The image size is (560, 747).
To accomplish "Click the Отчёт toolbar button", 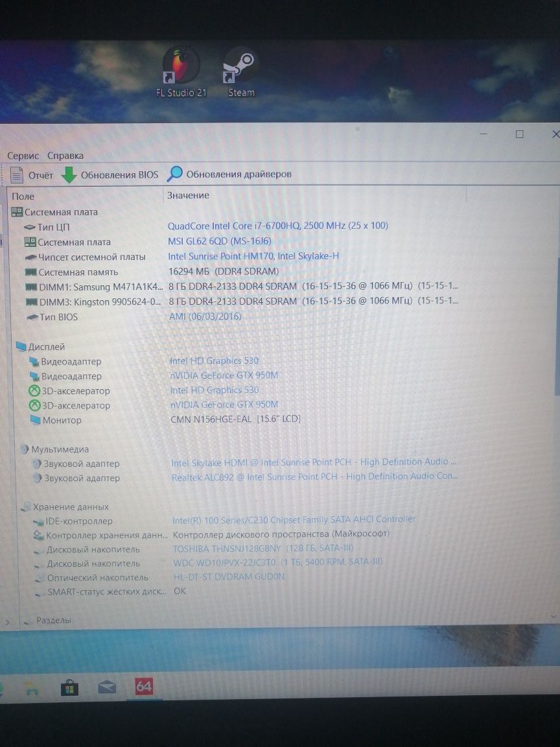I will click(x=31, y=175).
